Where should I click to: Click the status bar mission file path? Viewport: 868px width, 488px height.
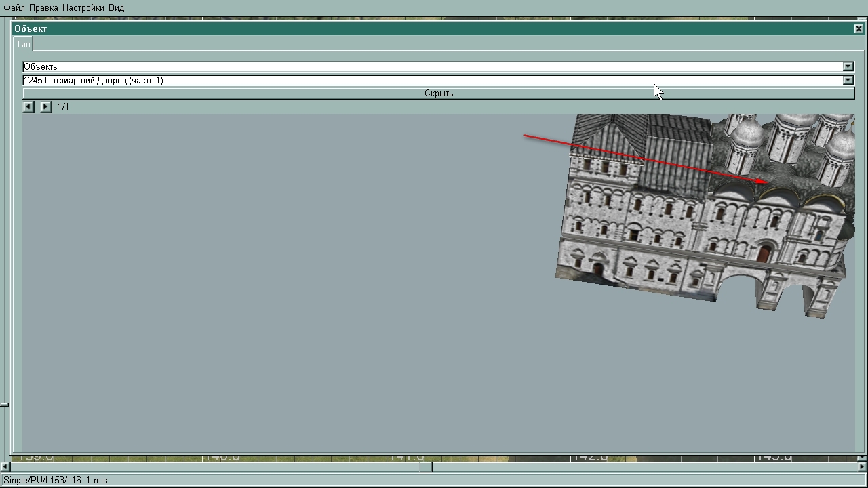pyautogui.click(x=56, y=480)
